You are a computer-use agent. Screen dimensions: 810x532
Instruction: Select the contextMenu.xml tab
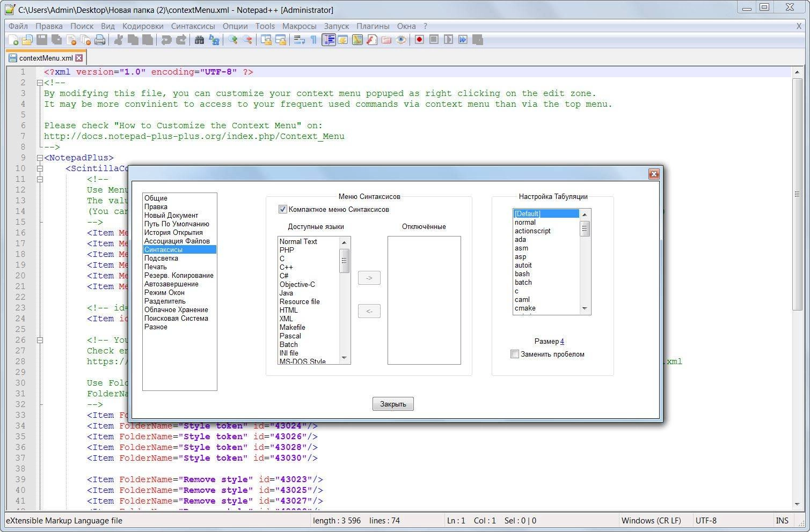[46, 58]
